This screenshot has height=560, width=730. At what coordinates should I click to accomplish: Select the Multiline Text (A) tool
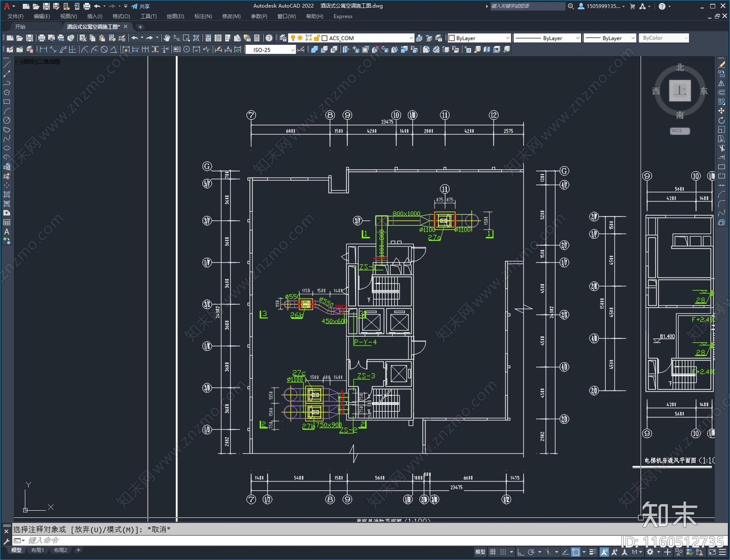pyautogui.click(x=6, y=231)
